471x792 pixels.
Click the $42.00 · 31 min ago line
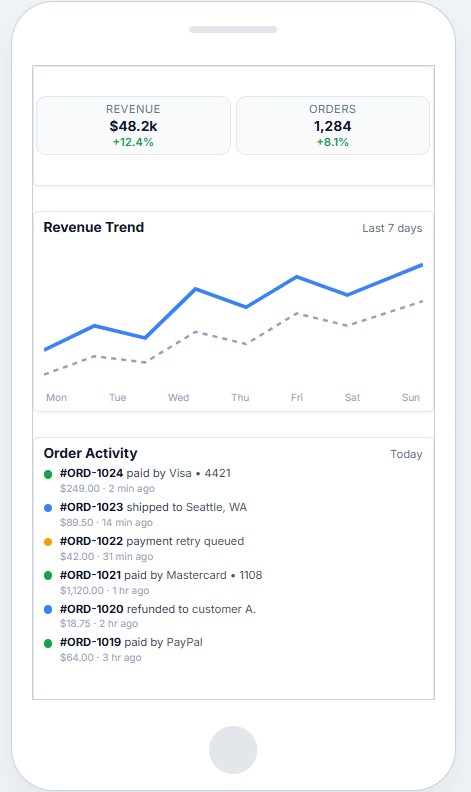(x=106, y=556)
